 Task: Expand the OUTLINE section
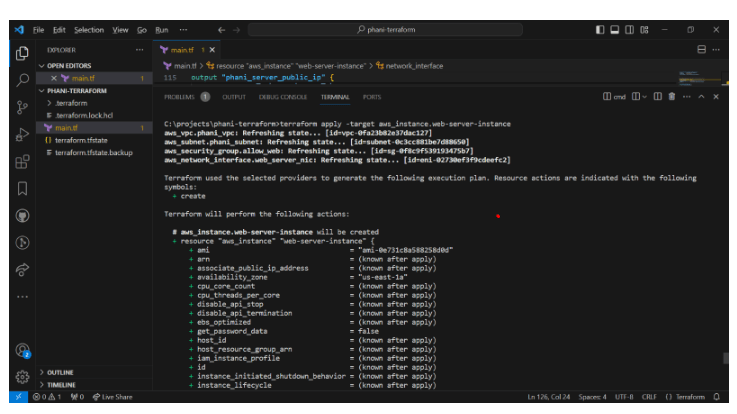(x=60, y=372)
